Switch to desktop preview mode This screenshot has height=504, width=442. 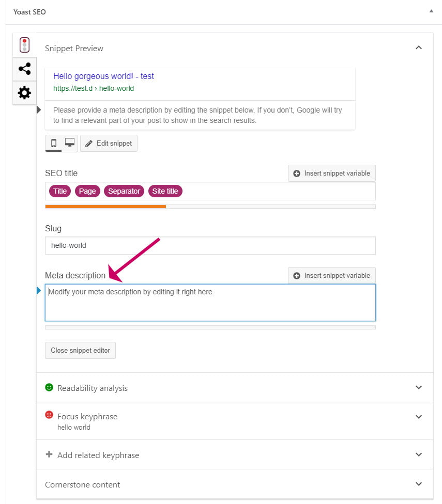69,143
